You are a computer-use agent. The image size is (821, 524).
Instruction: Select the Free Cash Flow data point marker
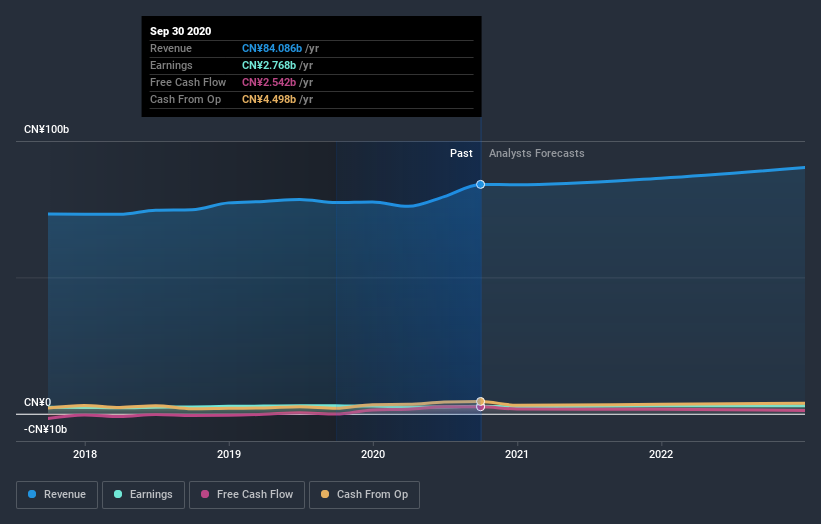click(481, 407)
